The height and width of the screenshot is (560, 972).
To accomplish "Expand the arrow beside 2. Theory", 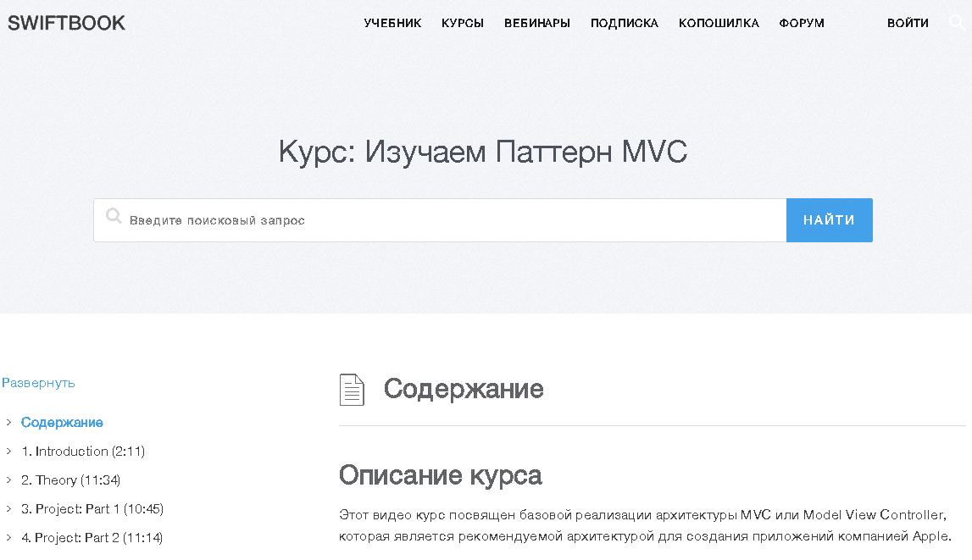I will [x=8, y=480].
